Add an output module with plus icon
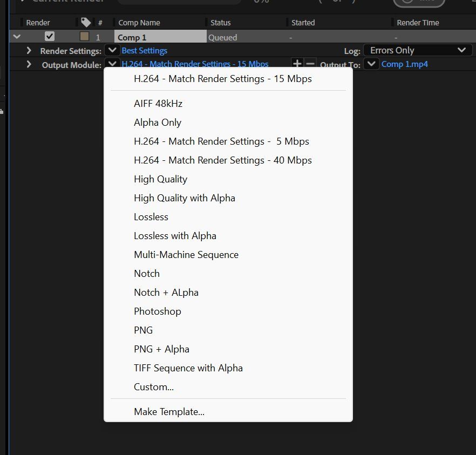This screenshot has height=455, width=476. (297, 64)
